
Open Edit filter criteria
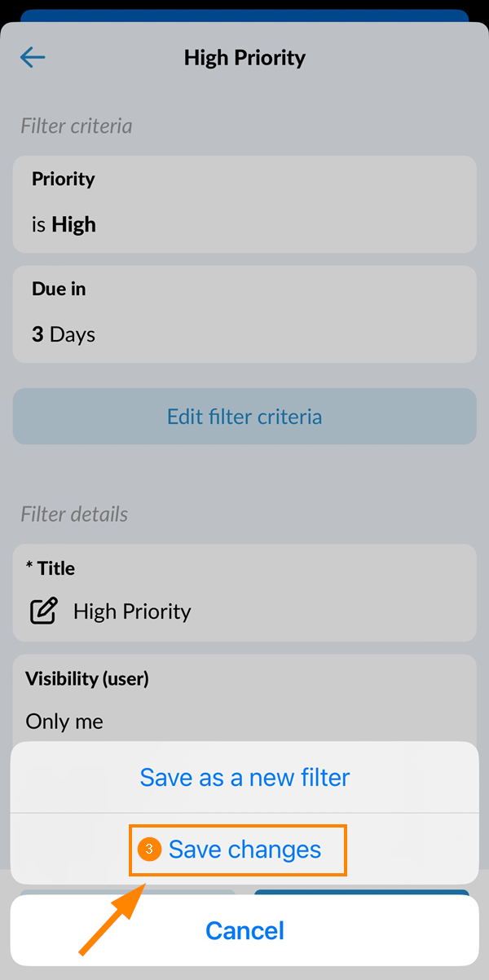tap(244, 417)
